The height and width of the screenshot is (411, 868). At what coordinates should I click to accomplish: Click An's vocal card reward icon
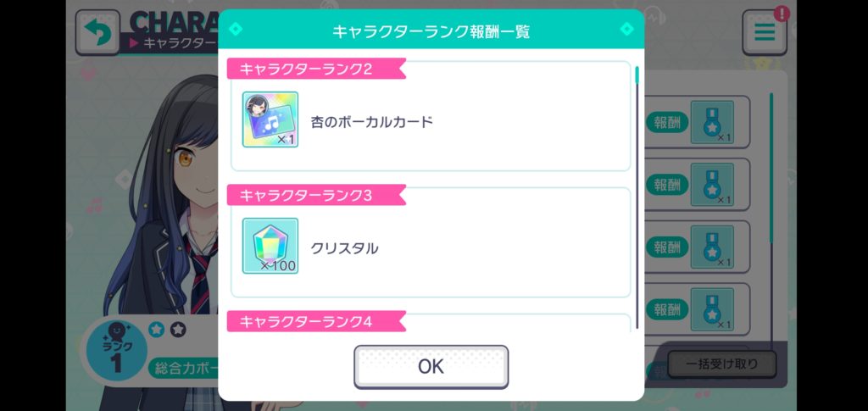pyautogui.click(x=270, y=119)
